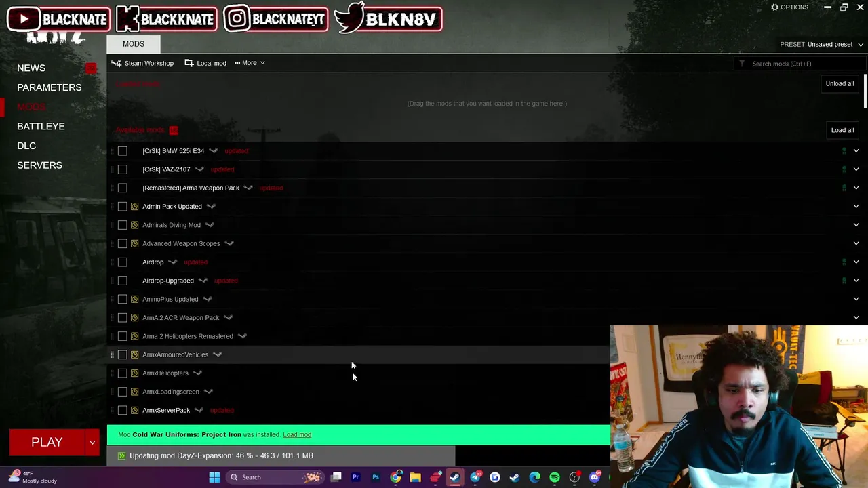Click green status icon on Airdrop row
868x488 pixels.
844,262
